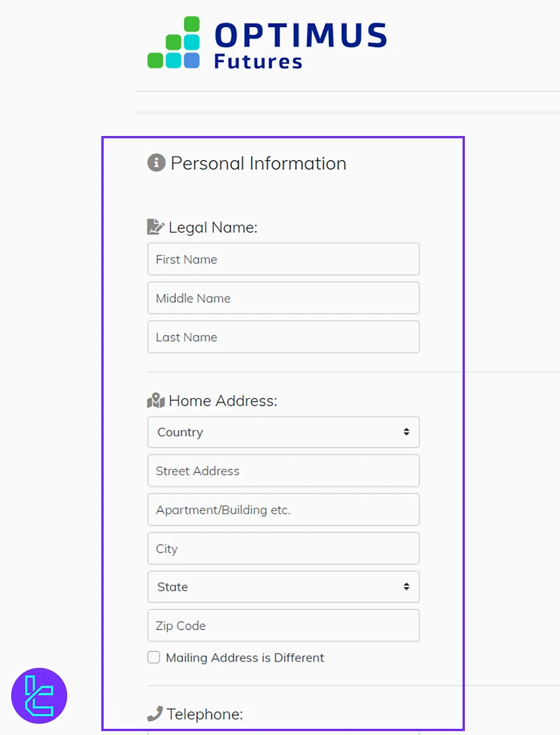Click the Personal Information heading text
The height and width of the screenshot is (735, 560).
tap(258, 163)
